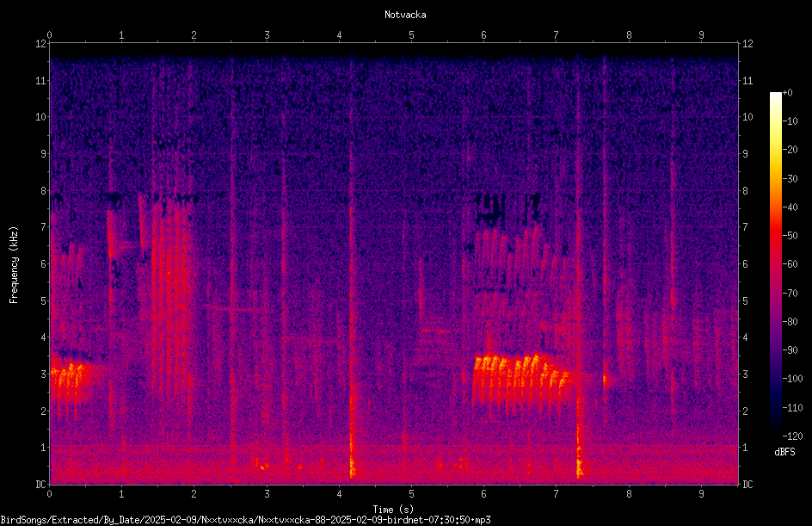Screen dimensions: 812x526
Task: Click the vertical transient near 7.3 seconds
Action: [580, 269]
